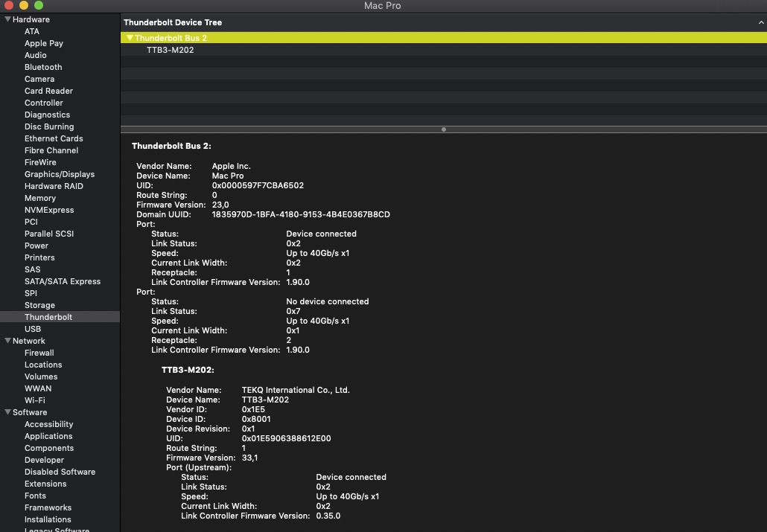Open USB in the sidebar
The height and width of the screenshot is (532, 767).
click(x=33, y=329)
